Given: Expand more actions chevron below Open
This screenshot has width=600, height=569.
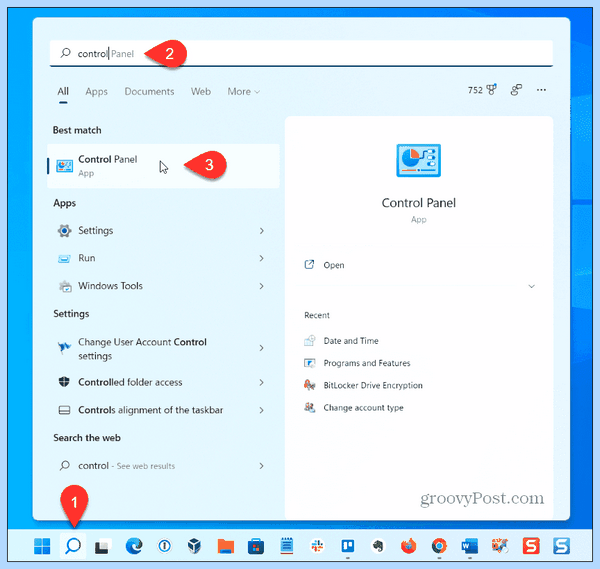Looking at the screenshot, I should (532, 286).
